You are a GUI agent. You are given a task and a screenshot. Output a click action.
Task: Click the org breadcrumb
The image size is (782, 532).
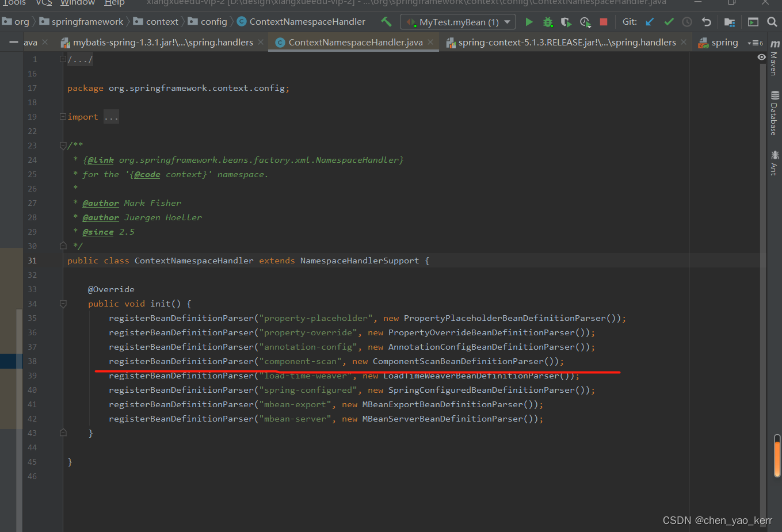click(x=16, y=22)
